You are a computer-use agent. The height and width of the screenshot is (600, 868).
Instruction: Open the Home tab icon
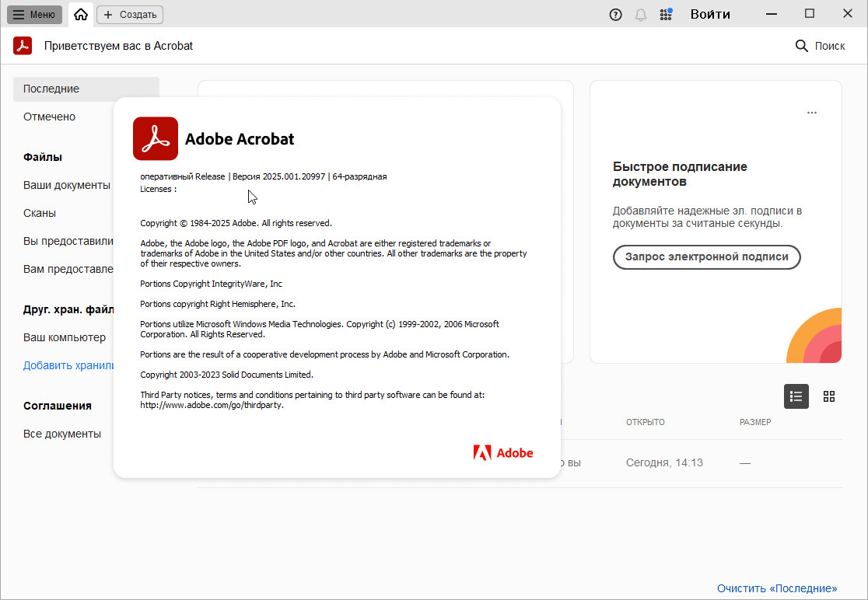tap(81, 14)
